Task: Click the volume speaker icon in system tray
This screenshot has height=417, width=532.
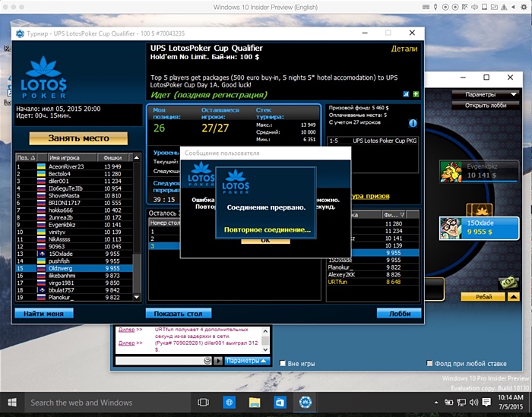Action: pyautogui.click(x=473, y=403)
